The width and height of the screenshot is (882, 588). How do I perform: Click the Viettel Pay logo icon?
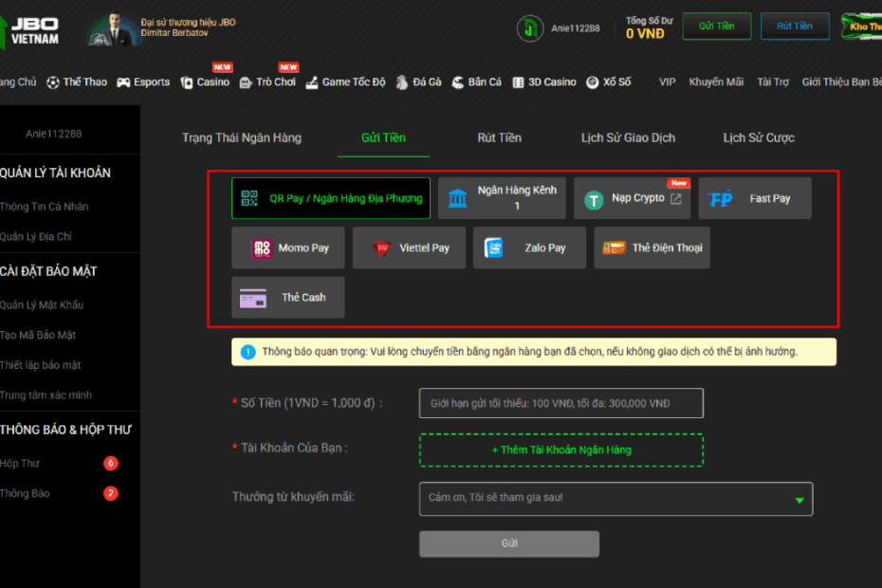pyautogui.click(x=381, y=248)
